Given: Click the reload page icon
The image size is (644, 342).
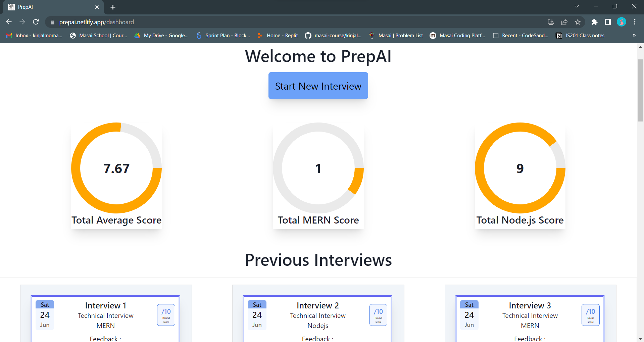Looking at the screenshot, I should [36, 22].
